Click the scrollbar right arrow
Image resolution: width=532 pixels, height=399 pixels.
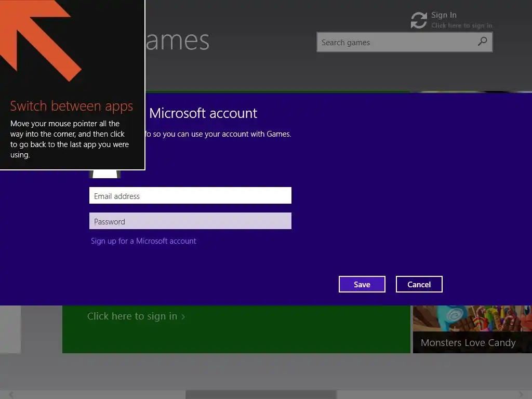[521, 394]
